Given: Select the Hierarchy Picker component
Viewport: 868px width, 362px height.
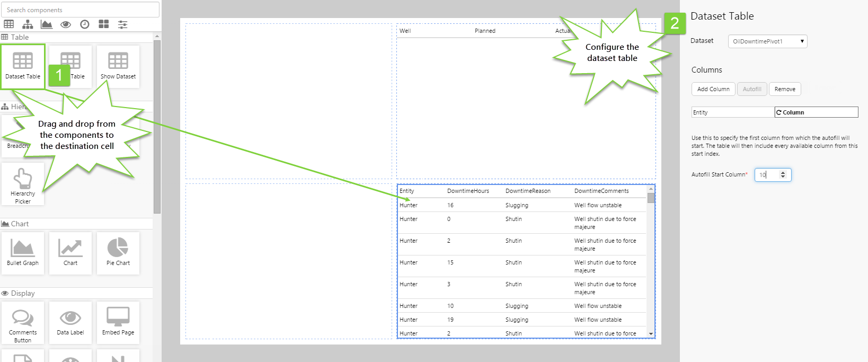Looking at the screenshot, I should 23,184.
